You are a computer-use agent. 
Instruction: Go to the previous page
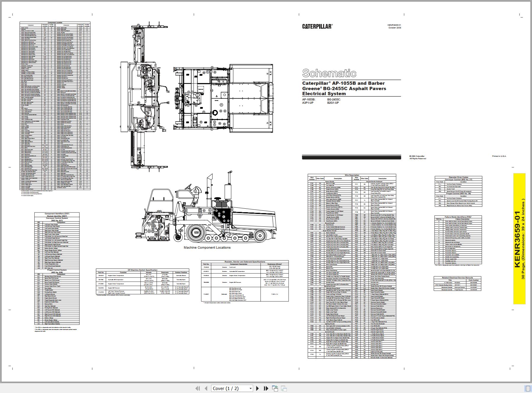click(x=206, y=388)
